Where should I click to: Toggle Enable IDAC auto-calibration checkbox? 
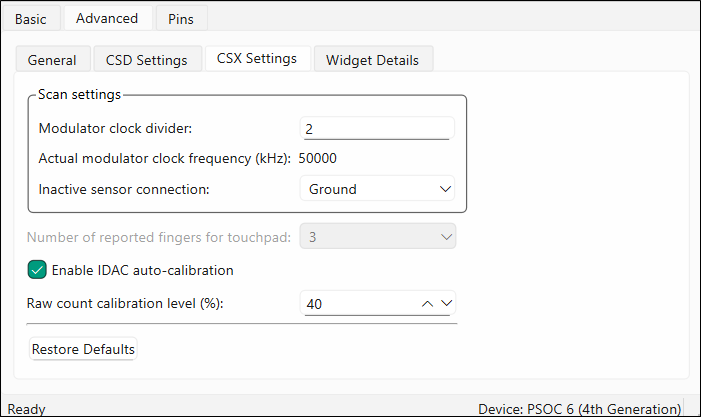(x=37, y=269)
